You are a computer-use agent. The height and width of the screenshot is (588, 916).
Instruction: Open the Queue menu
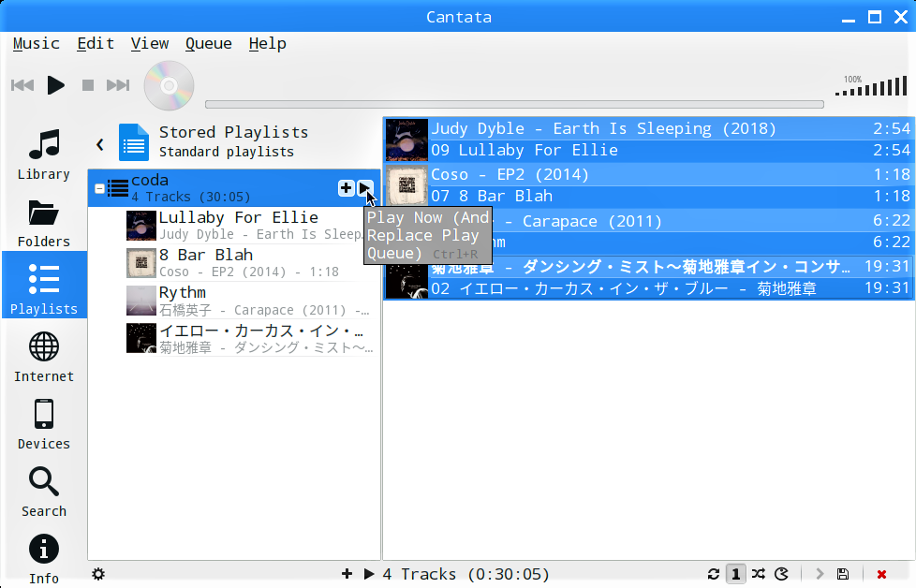pos(209,44)
